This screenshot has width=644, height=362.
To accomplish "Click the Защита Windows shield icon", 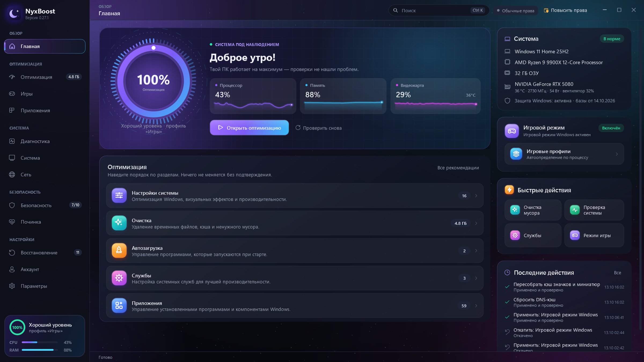I will click(507, 101).
